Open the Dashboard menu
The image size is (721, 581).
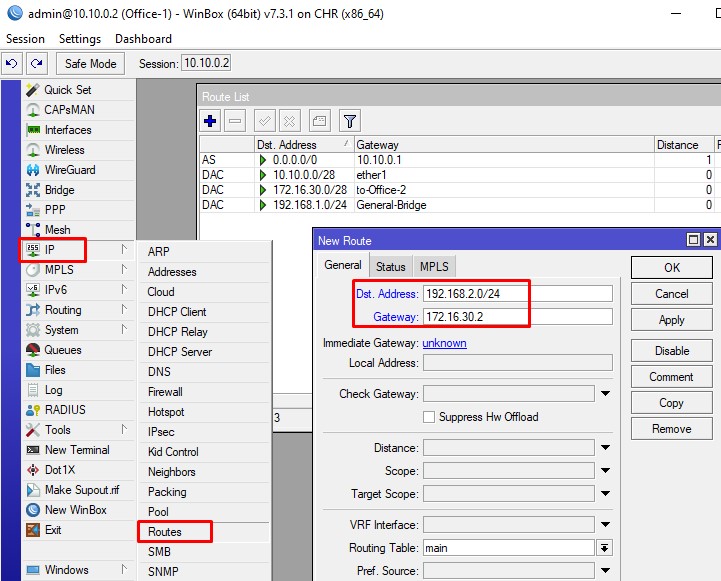click(143, 39)
